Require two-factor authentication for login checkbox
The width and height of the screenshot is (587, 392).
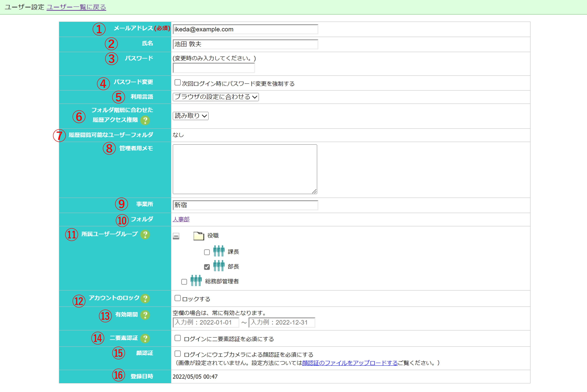click(177, 338)
